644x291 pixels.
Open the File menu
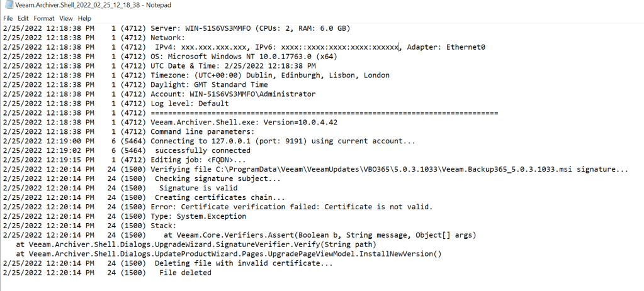point(8,19)
